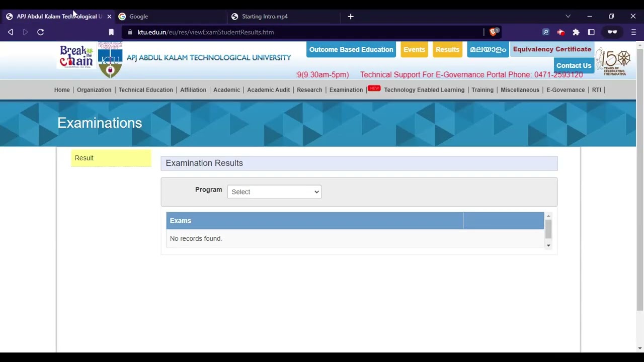Image resolution: width=644 pixels, height=362 pixels.
Task: Switch language to Malayalam button
Action: (488, 50)
